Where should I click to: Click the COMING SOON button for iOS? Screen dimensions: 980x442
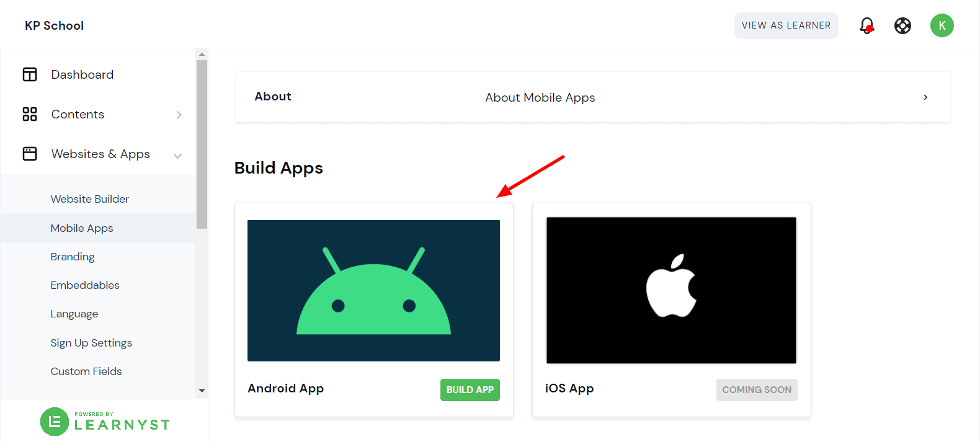click(756, 390)
